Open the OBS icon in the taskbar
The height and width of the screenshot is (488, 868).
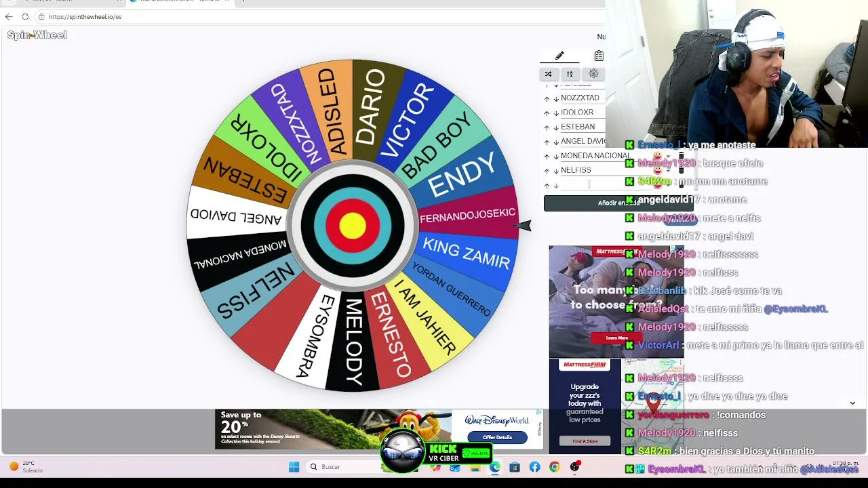click(x=574, y=467)
